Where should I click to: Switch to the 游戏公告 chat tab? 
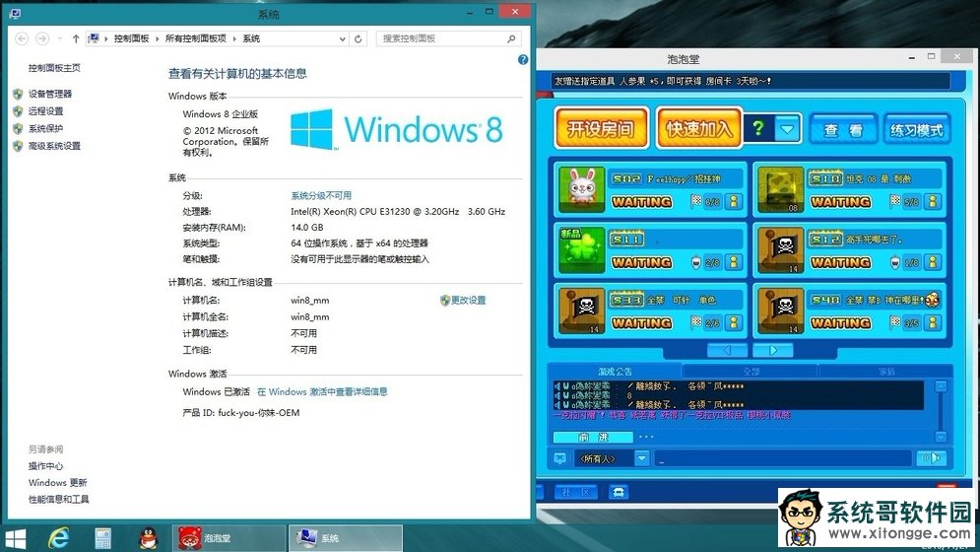[616, 371]
